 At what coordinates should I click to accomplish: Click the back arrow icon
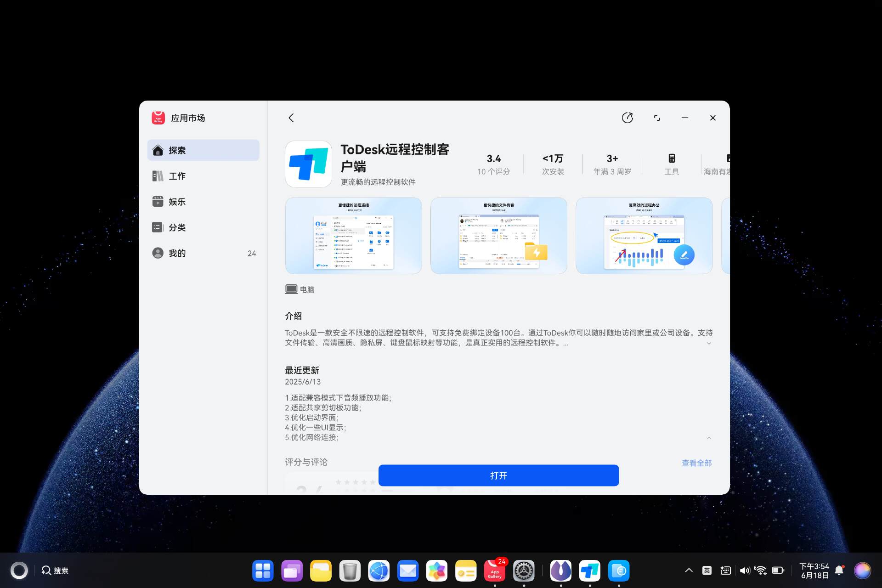click(x=291, y=118)
